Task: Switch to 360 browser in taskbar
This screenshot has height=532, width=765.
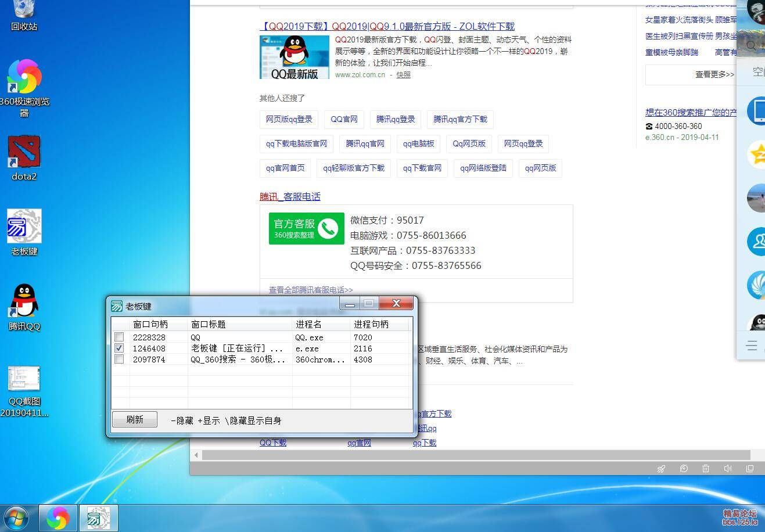Action: pos(58,517)
